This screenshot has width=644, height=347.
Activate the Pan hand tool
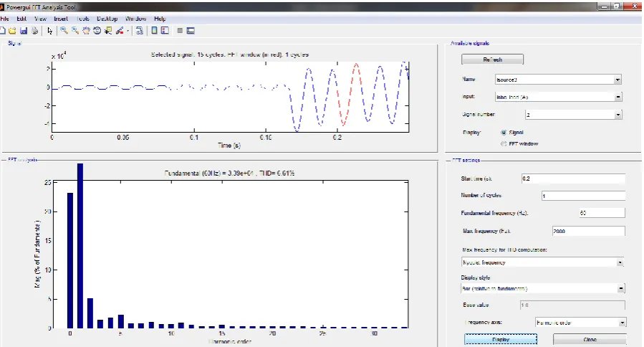[86, 31]
